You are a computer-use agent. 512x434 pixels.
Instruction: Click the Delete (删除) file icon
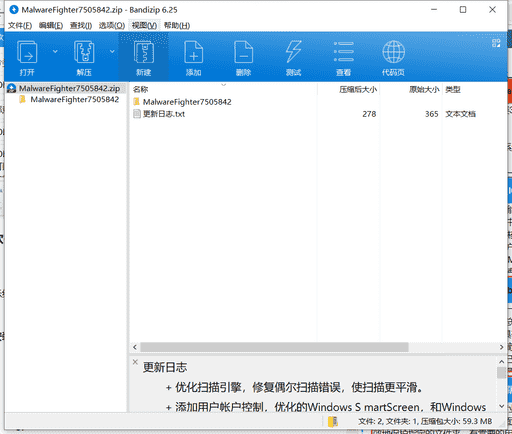click(x=243, y=52)
